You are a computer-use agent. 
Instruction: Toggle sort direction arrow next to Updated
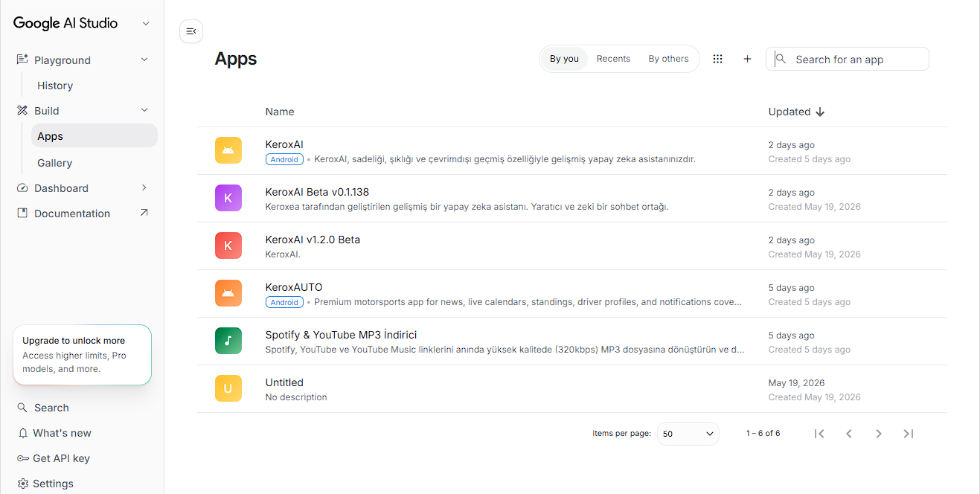click(820, 112)
